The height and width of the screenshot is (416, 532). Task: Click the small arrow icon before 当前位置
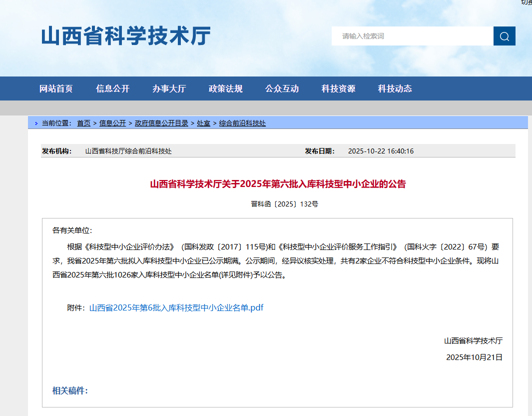click(x=36, y=123)
